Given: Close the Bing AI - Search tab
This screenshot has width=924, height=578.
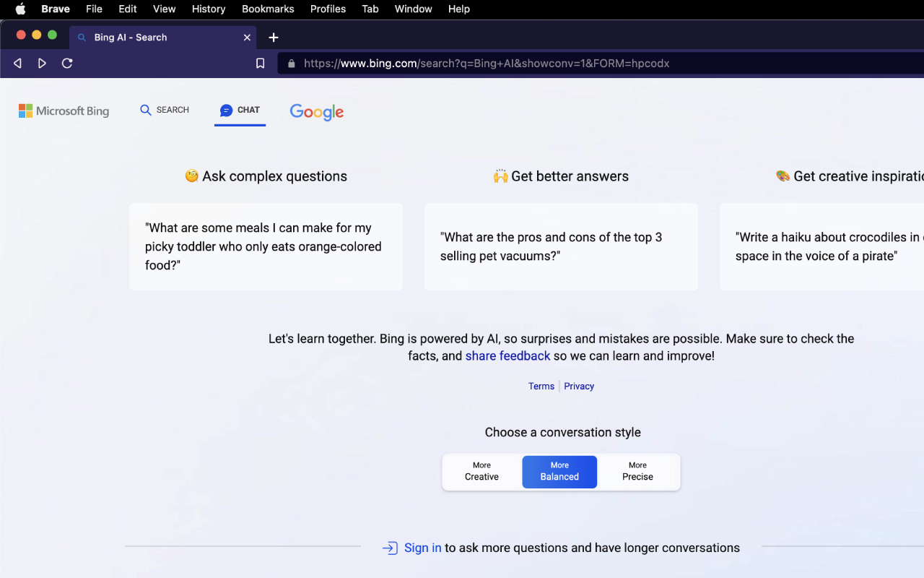Looking at the screenshot, I should coord(247,38).
